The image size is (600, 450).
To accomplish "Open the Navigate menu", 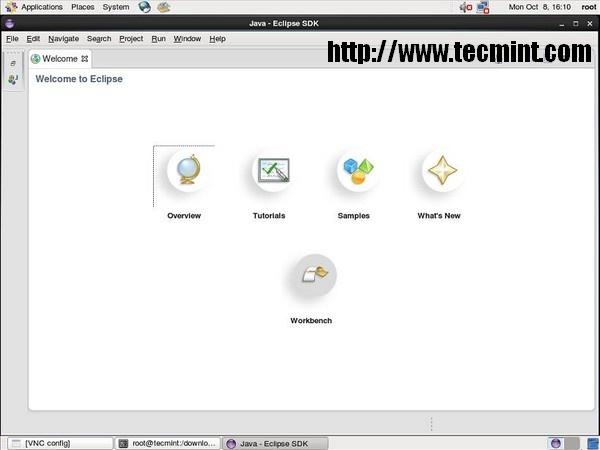I will pos(64,39).
